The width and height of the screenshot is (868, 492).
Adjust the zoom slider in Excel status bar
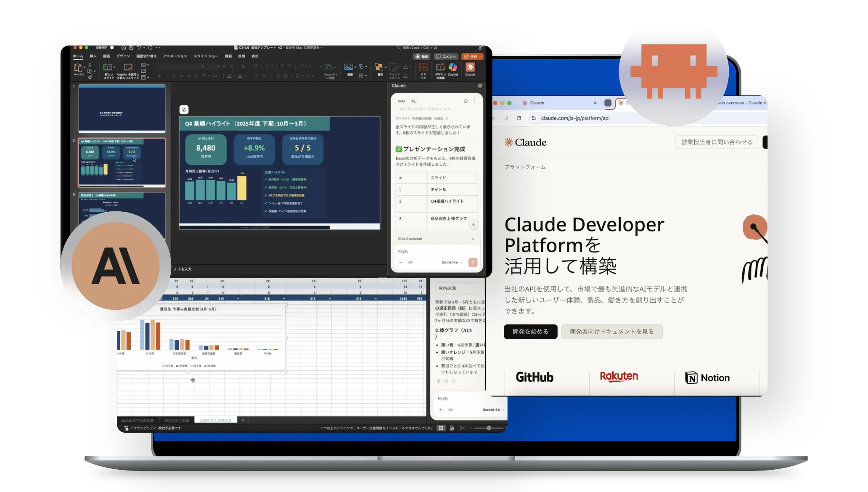(489, 428)
